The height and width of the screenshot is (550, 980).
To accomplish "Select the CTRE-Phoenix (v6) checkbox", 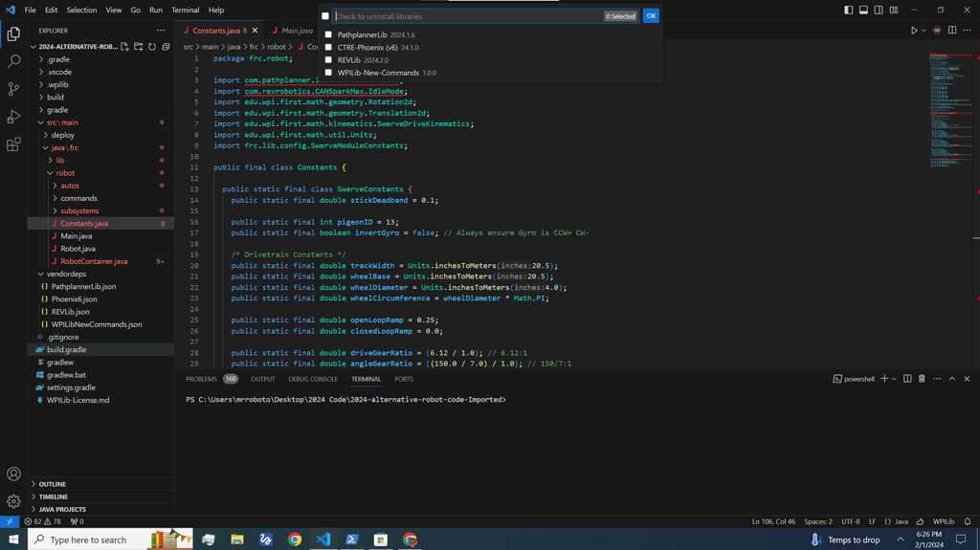I will 328,48.
